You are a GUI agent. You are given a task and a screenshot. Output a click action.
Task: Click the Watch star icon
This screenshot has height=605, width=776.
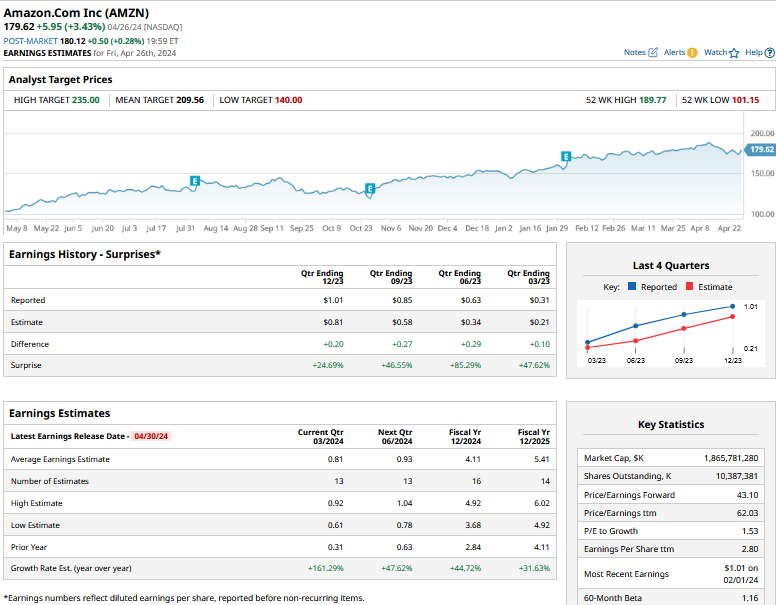tap(734, 53)
